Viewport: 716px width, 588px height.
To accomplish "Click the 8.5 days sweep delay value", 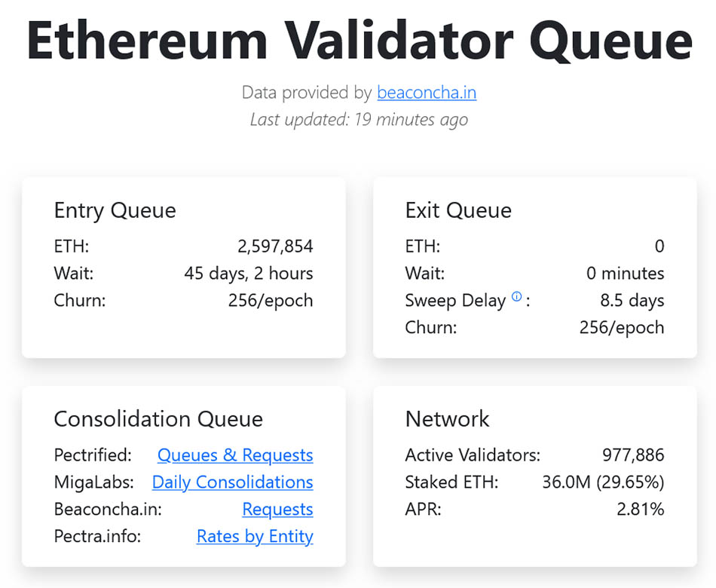I will pyautogui.click(x=632, y=301).
